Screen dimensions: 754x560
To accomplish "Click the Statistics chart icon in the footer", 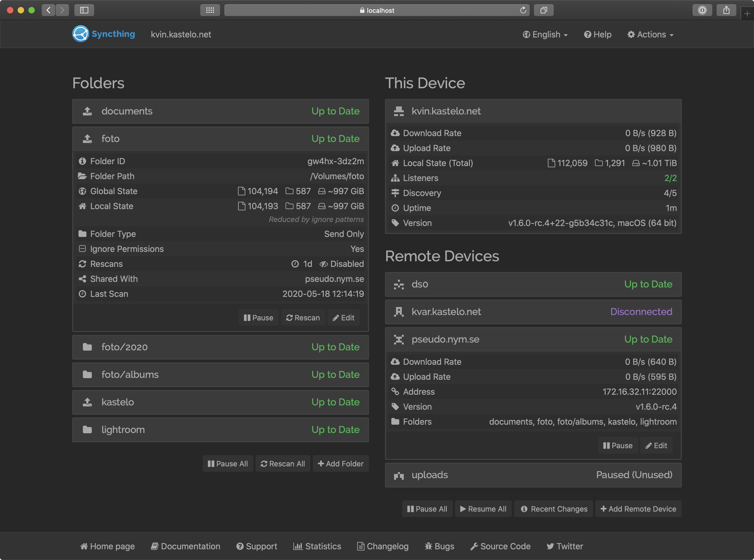I will (298, 546).
